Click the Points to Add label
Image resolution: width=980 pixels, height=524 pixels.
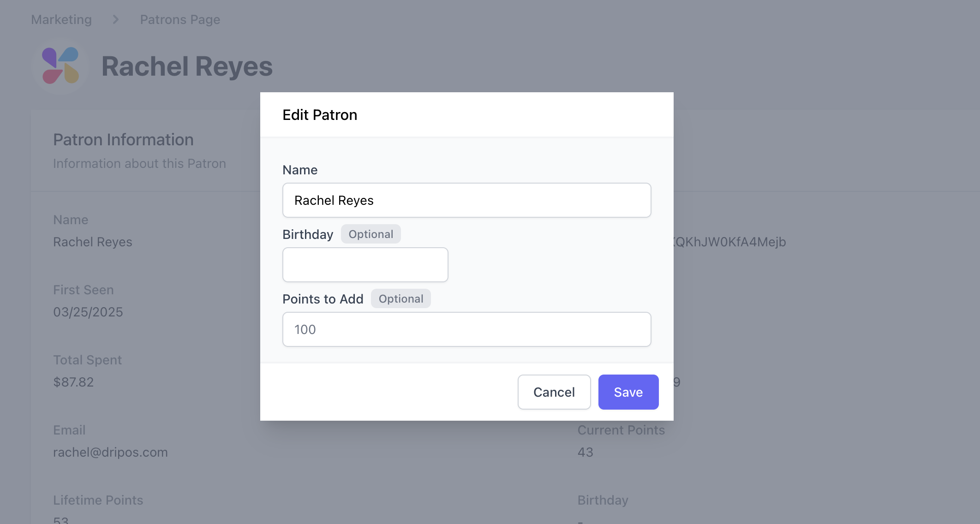[323, 299]
